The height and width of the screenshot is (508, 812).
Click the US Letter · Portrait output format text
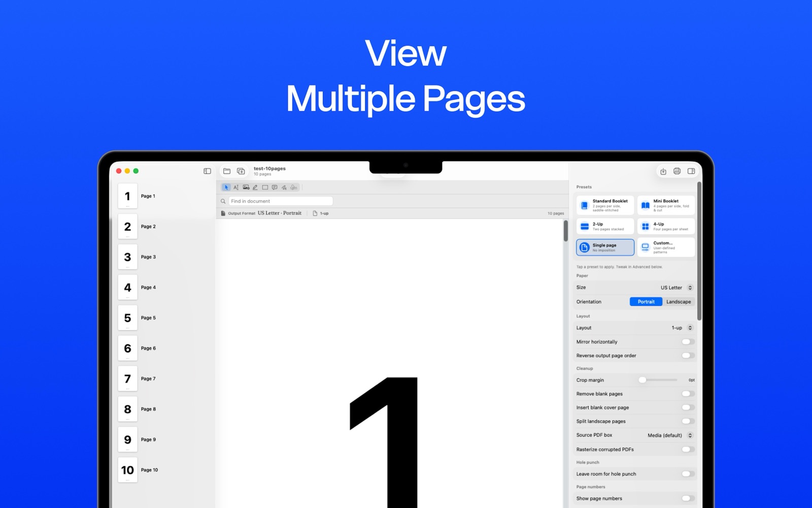click(280, 213)
